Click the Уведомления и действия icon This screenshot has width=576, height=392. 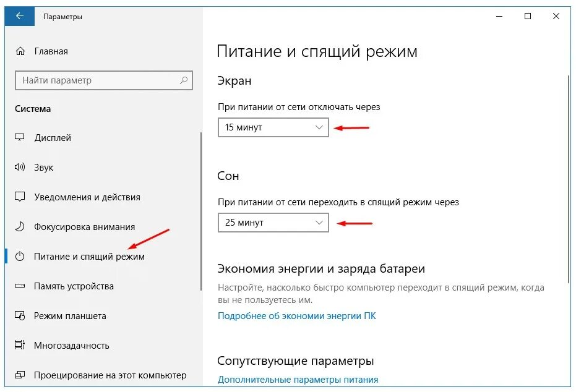[19, 197]
